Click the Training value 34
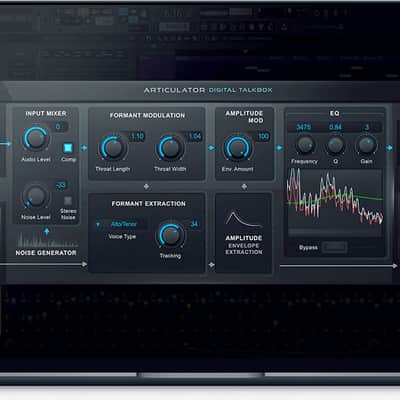The height and width of the screenshot is (400, 400). click(194, 224)
